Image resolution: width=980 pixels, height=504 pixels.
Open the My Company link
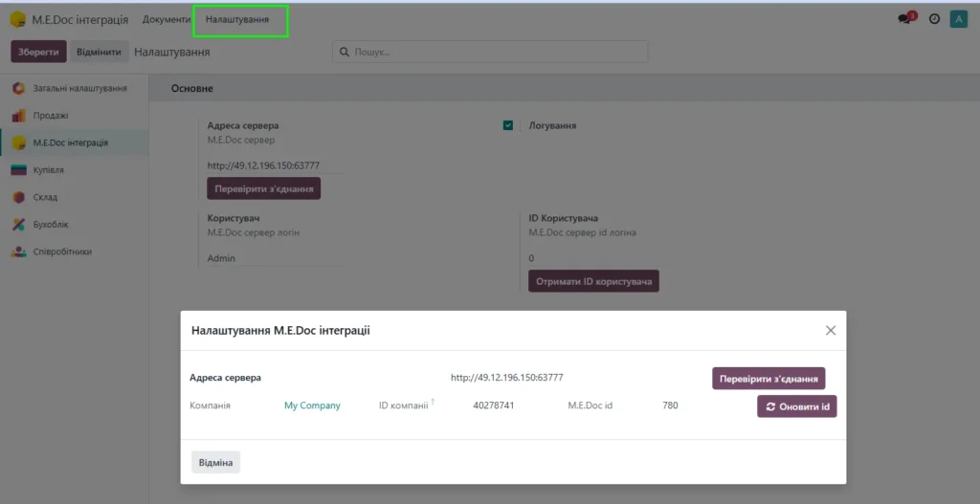(x=313, y=405)
